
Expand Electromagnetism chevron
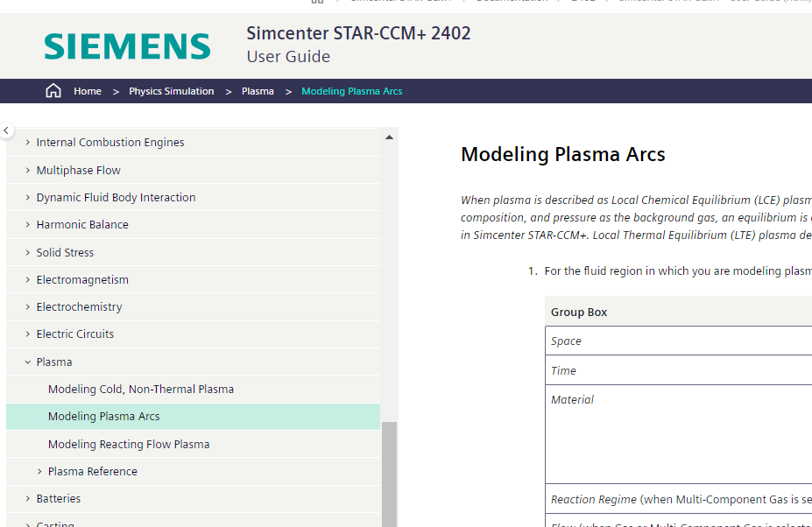click(x=28, y=279)
